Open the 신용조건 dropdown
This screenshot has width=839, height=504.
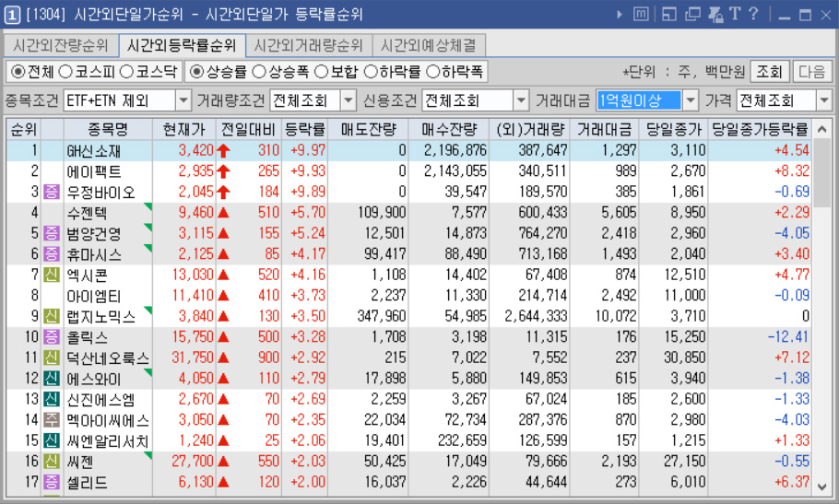coord(521,100)
